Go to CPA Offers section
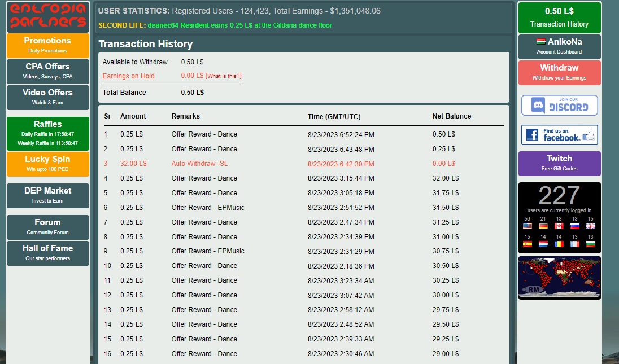This screenshot has width=619, height=364. 48,71
